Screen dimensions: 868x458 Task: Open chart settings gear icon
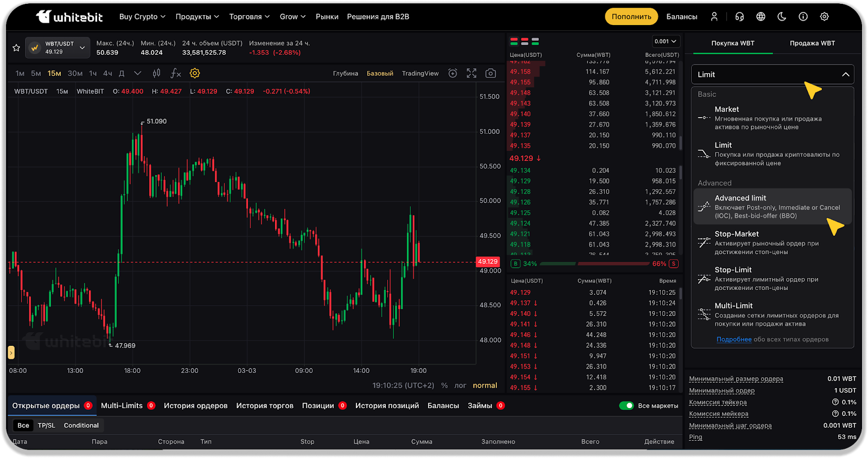pyautogui.click(x=195, y=73)
